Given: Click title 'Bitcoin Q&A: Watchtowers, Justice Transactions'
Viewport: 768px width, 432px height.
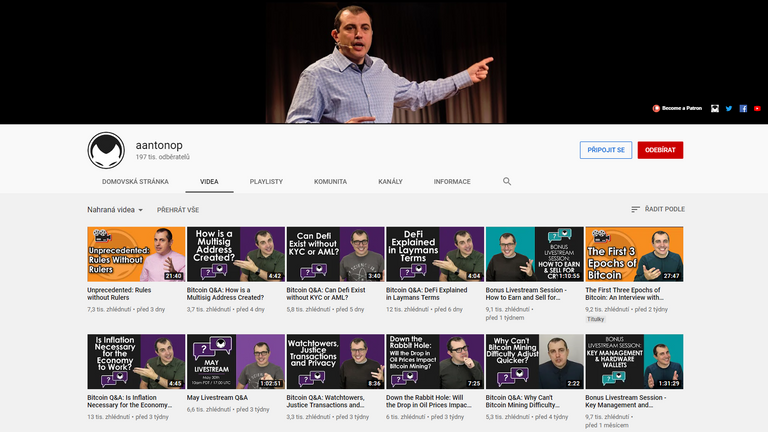Looking at the screenshot, I should click(326, 401).
